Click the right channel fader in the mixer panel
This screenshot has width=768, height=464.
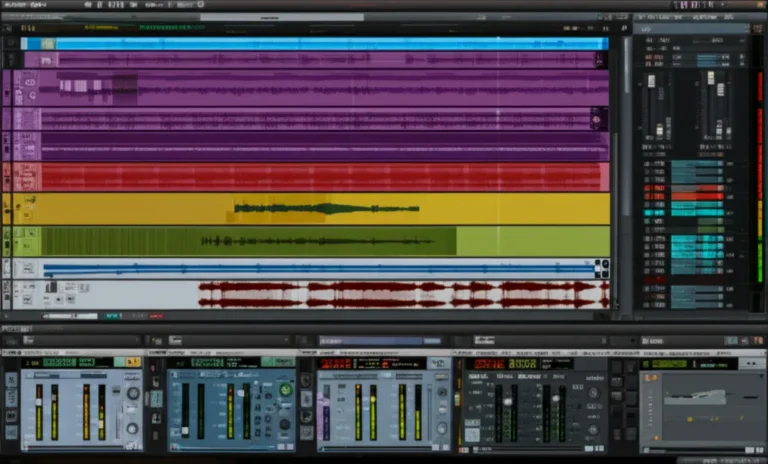(x=711, y=77)
